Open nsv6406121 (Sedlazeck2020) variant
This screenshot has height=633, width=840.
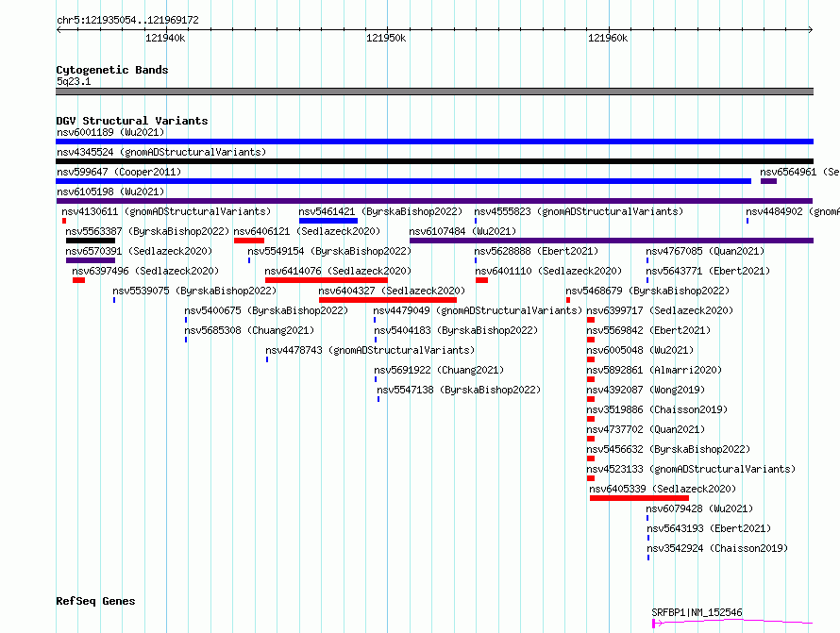coord(307,231)
